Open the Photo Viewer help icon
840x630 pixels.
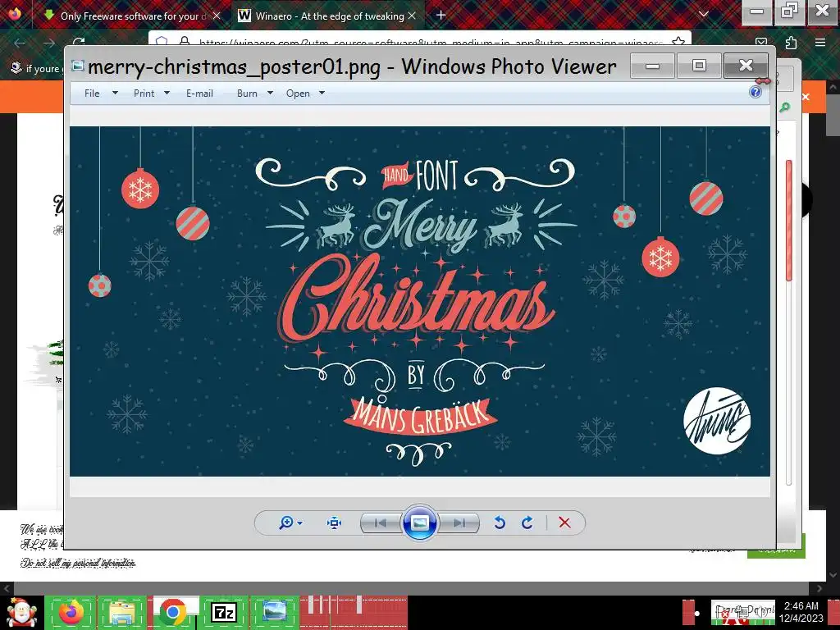[756, 92]
